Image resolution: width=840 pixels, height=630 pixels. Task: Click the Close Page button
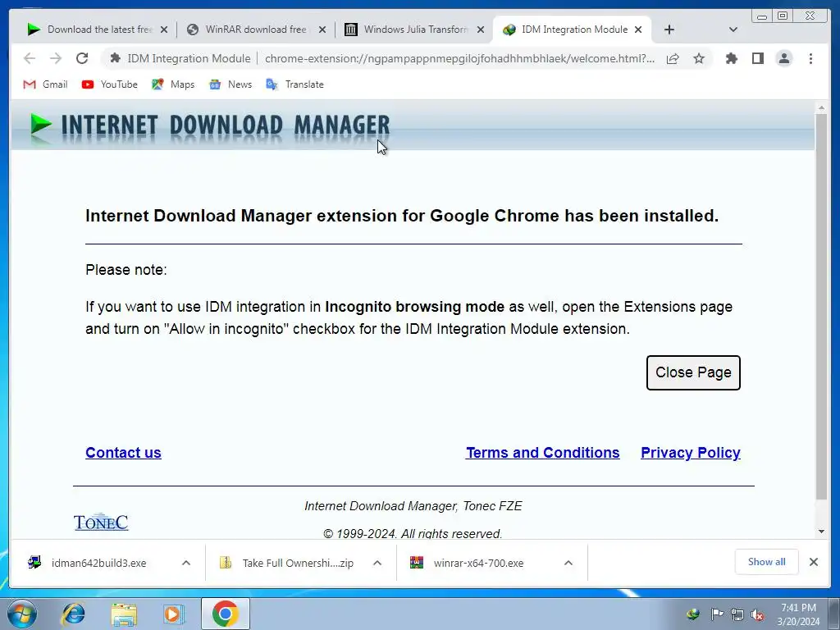coord(693,372)
